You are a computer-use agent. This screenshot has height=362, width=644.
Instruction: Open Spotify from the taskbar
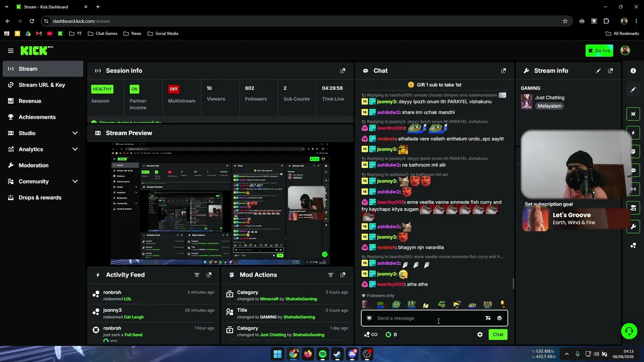point(323,354)
